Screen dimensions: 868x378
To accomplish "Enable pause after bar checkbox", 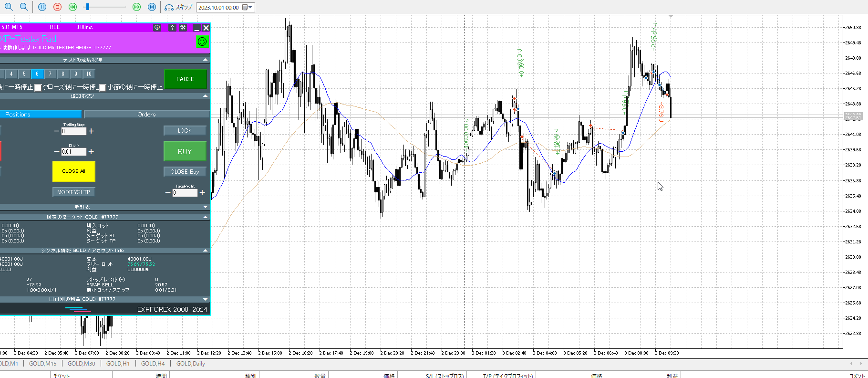I will [x=102, y=87].
